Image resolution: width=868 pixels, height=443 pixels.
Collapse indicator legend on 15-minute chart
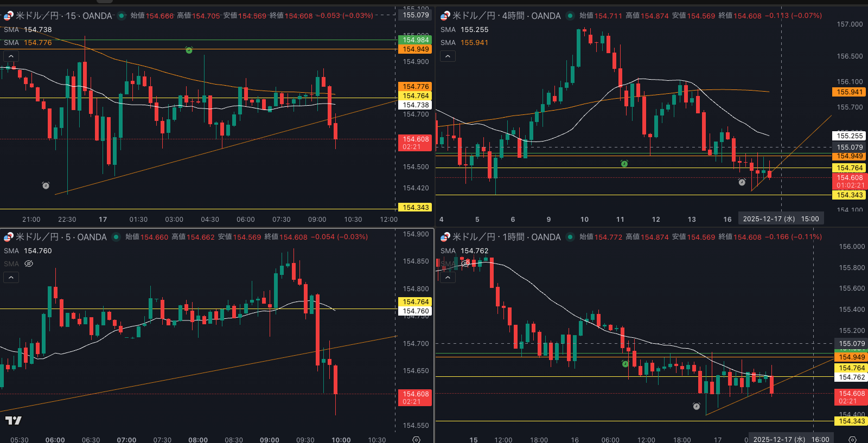point(11,56)
